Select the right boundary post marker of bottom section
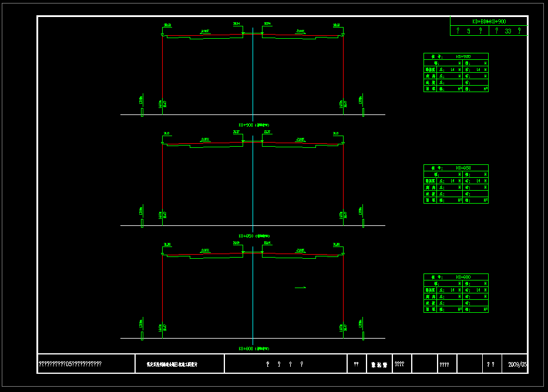The width and height of the screenshot is (548, 392). (363, 335)
